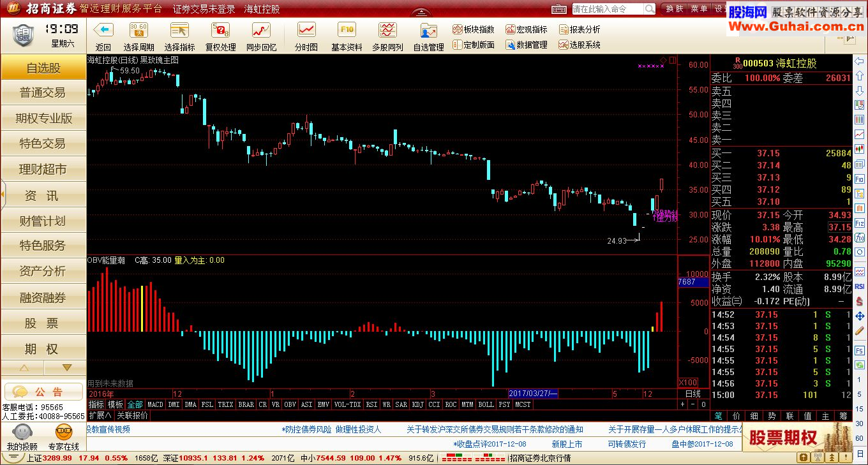Click the command search magnifier icon
The height and width of the screenshot is (465, 868).
pos(649,9)
